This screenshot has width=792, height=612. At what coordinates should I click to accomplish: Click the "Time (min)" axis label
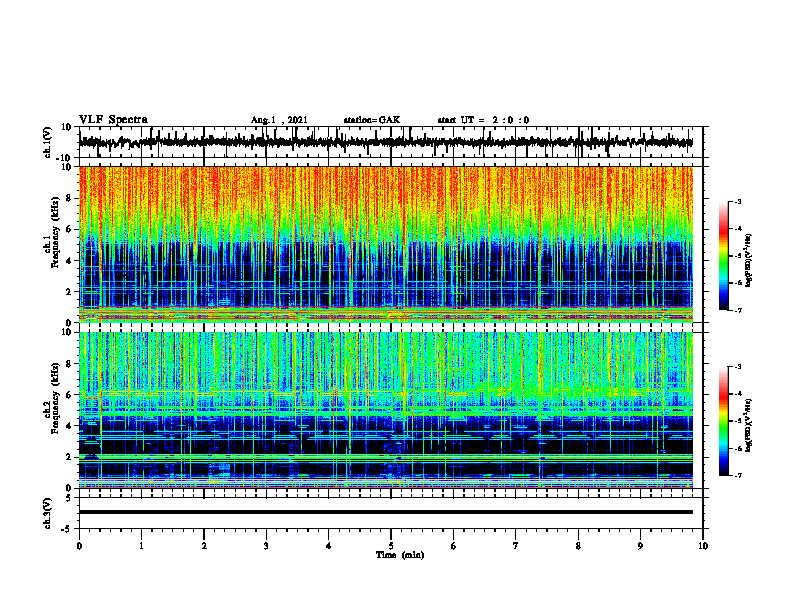[400, 555]
